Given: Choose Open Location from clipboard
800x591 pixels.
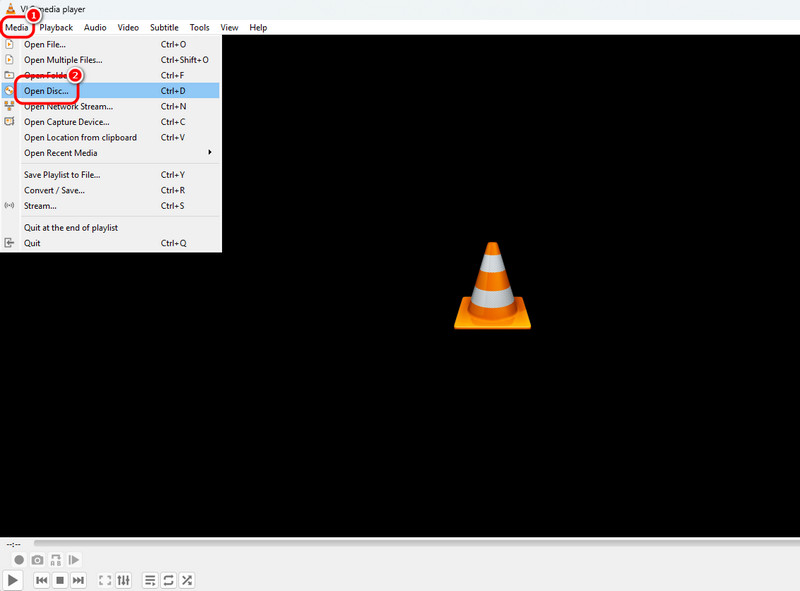Looking at the screenshot, I should click(x=111, y=137).
